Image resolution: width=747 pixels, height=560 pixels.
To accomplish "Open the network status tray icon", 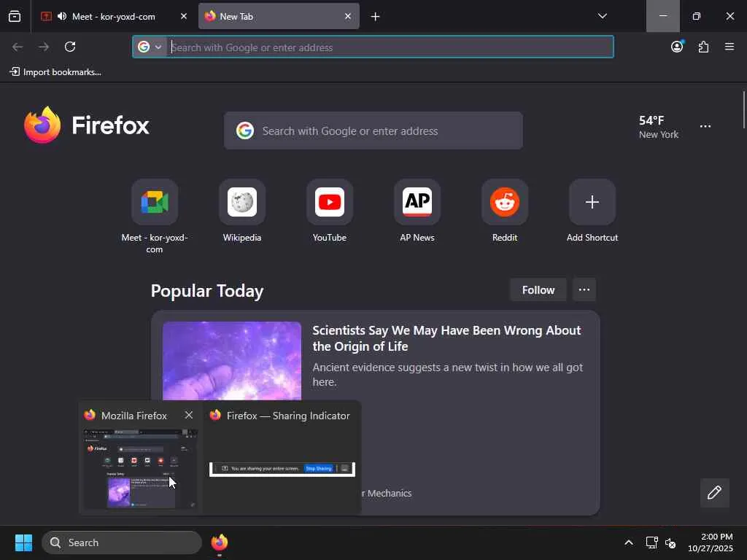I will tap(651, 542).
